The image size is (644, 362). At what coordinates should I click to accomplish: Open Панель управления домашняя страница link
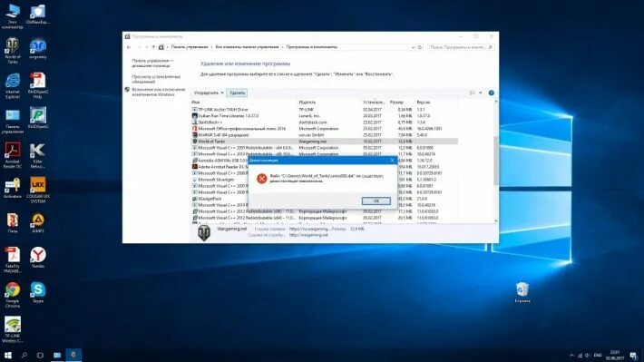point(152,63)
